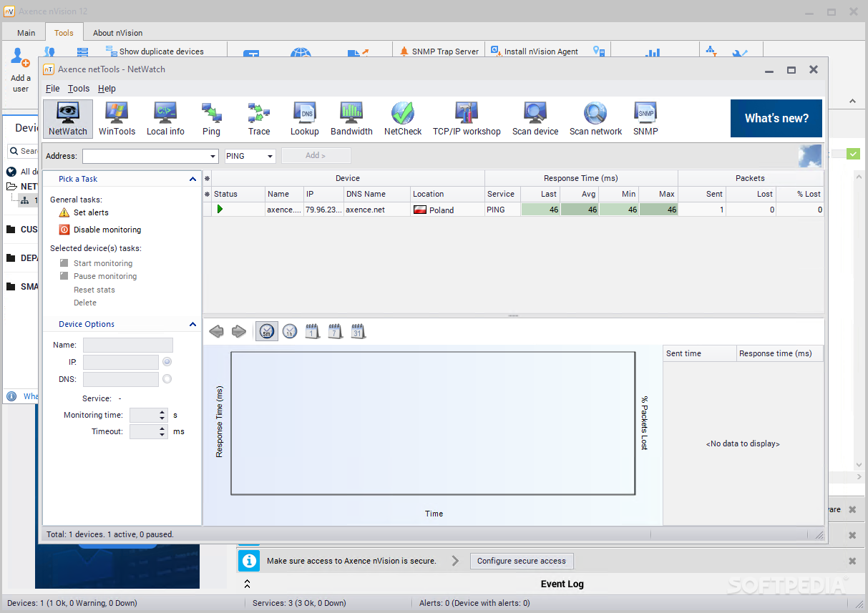Collapse the Device Options panel
Screen dimensions: 868x613
point(192,324)
